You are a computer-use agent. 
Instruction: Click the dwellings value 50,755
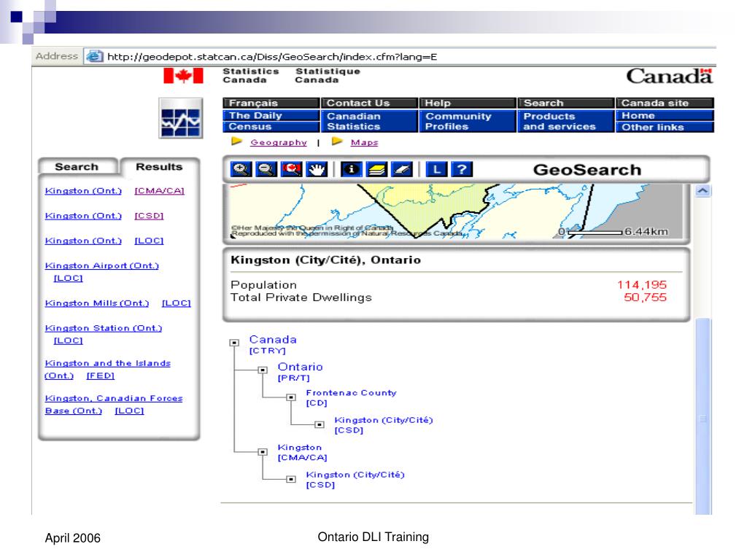645,297
